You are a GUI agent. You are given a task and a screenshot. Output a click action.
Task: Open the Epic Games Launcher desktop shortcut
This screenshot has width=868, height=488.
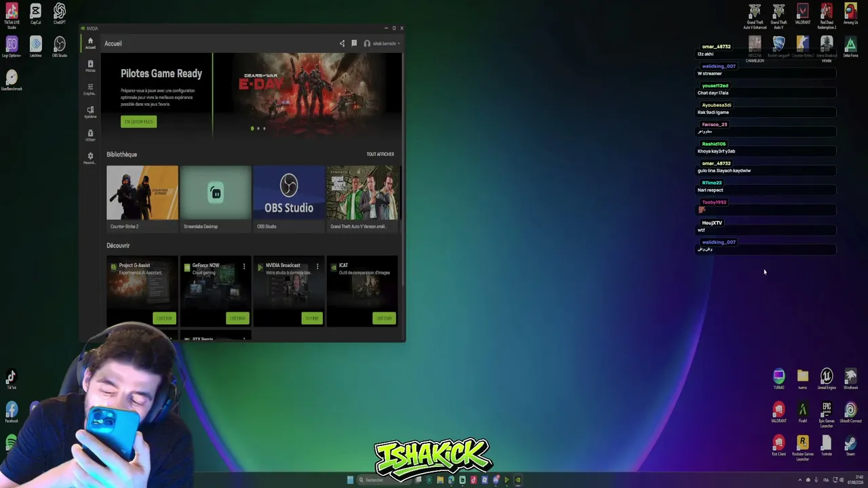click(827, 415)
